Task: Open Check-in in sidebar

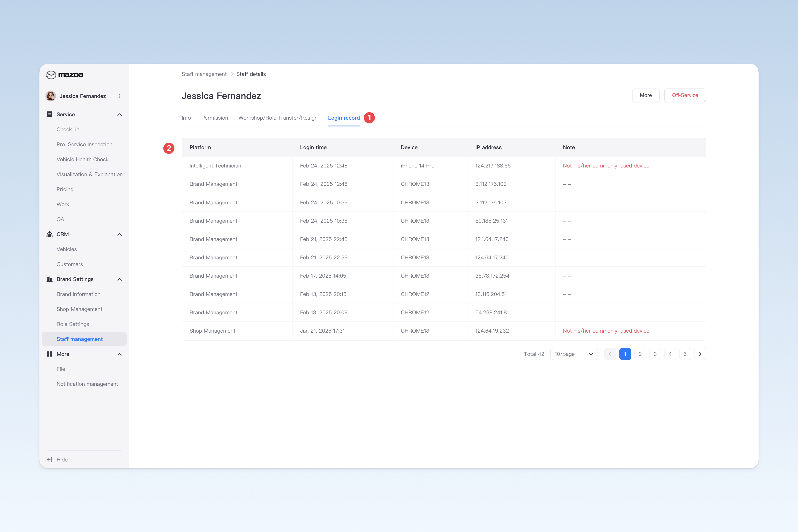Action: (68, 129)
